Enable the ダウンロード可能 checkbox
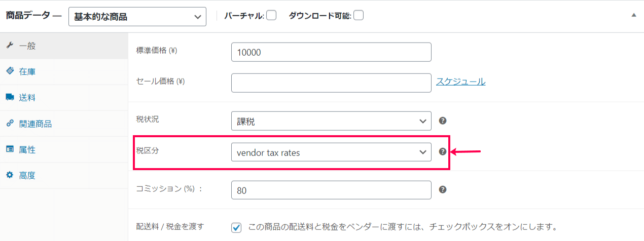The image size is (644, 241). 359,16
